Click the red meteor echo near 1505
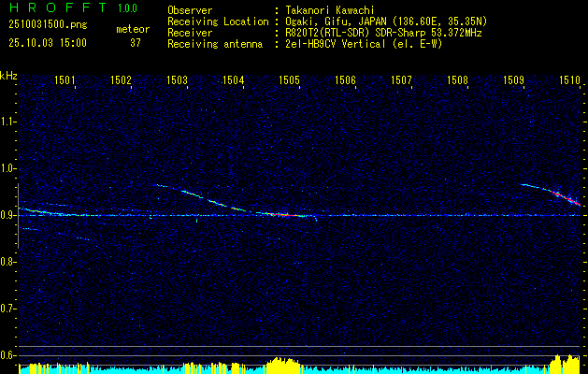 [288, 215]
